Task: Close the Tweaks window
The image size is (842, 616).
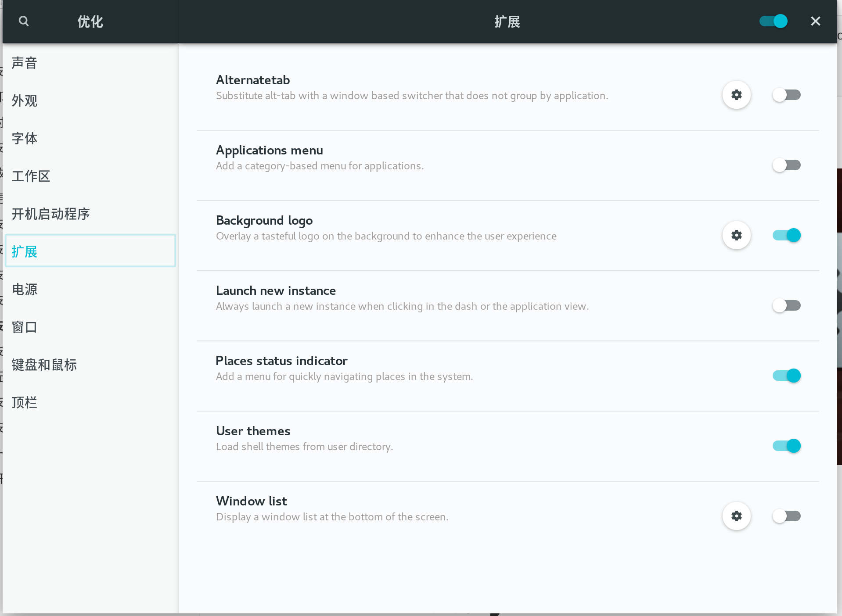Action: click(815, 21)
